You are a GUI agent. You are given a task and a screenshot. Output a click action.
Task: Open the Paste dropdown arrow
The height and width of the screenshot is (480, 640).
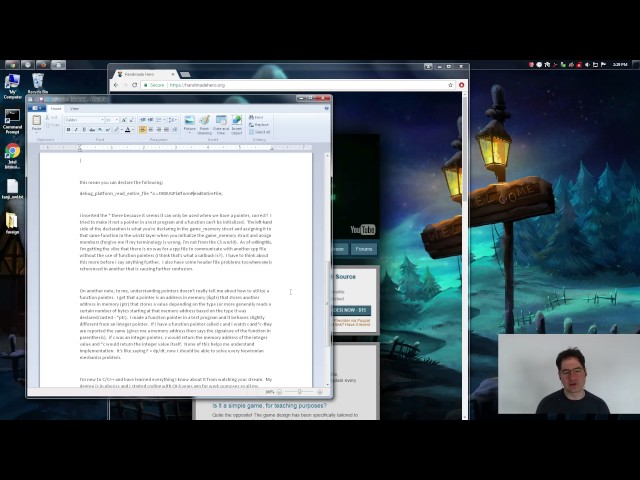point(37,133)
